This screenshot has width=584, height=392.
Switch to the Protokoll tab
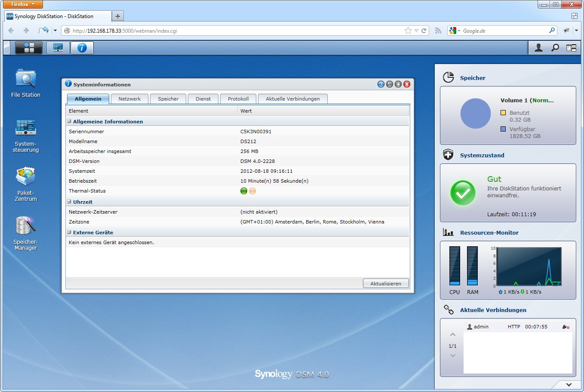(x=238, y=99)
